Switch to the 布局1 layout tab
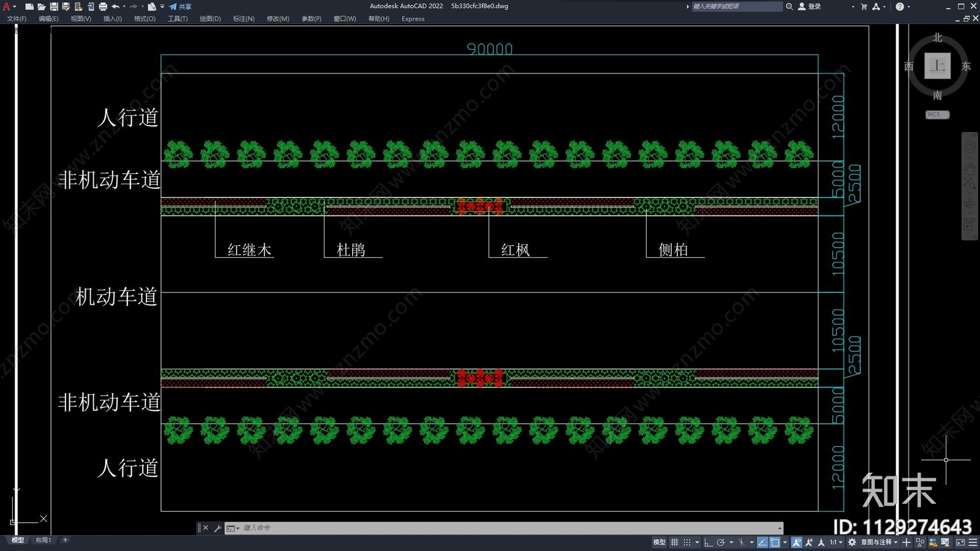 43,540
